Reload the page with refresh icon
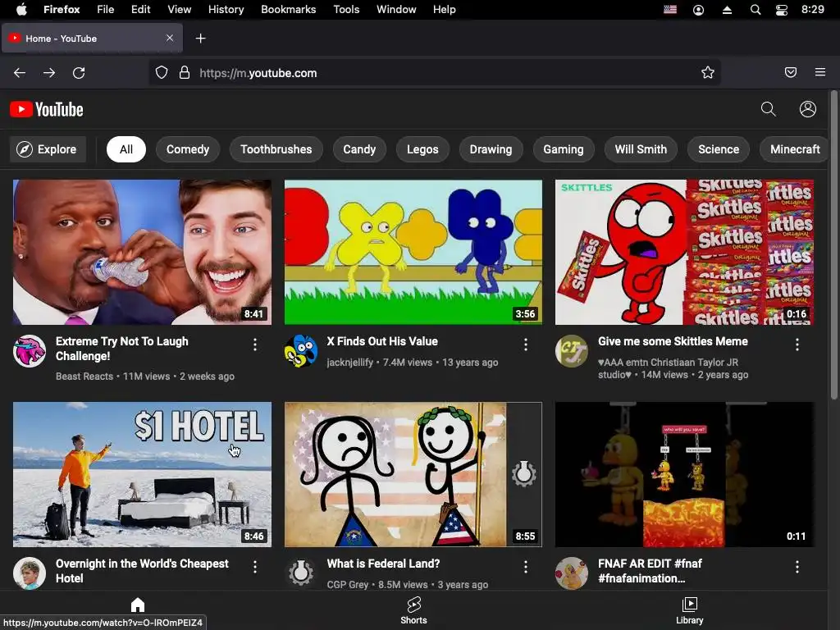 click(79, 73)
